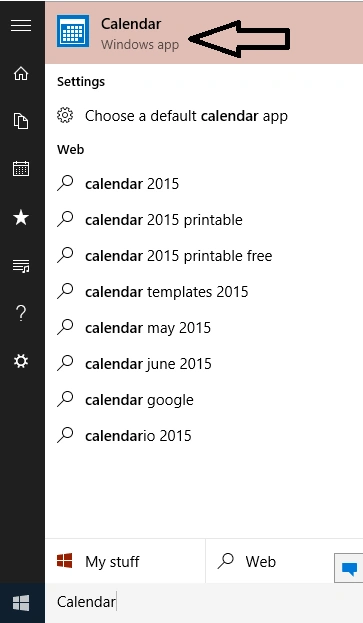Select calendar 2015 printable suggestion
The width and height of the screenshot is (363, 623).
(204, 220)
